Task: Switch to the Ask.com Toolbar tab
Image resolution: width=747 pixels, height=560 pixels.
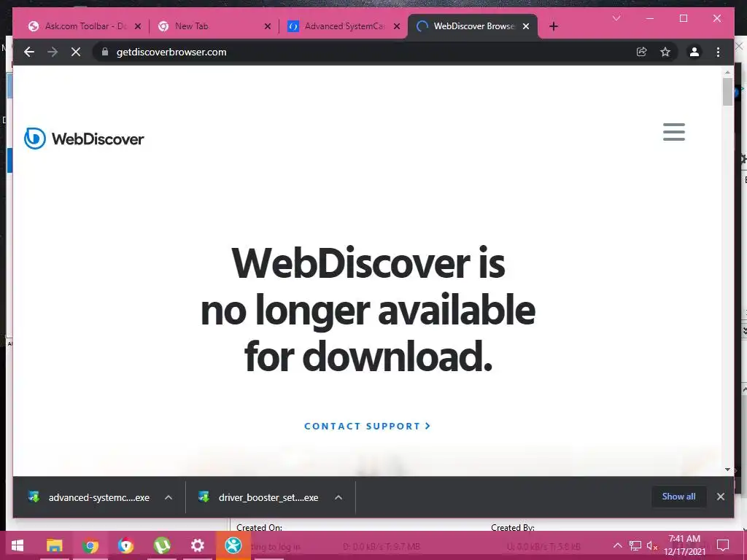Action: click(86, 26)
